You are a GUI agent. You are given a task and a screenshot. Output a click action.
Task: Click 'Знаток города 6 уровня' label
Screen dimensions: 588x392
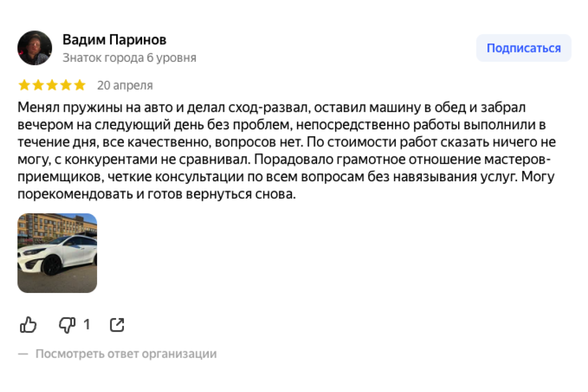point(129,58)
